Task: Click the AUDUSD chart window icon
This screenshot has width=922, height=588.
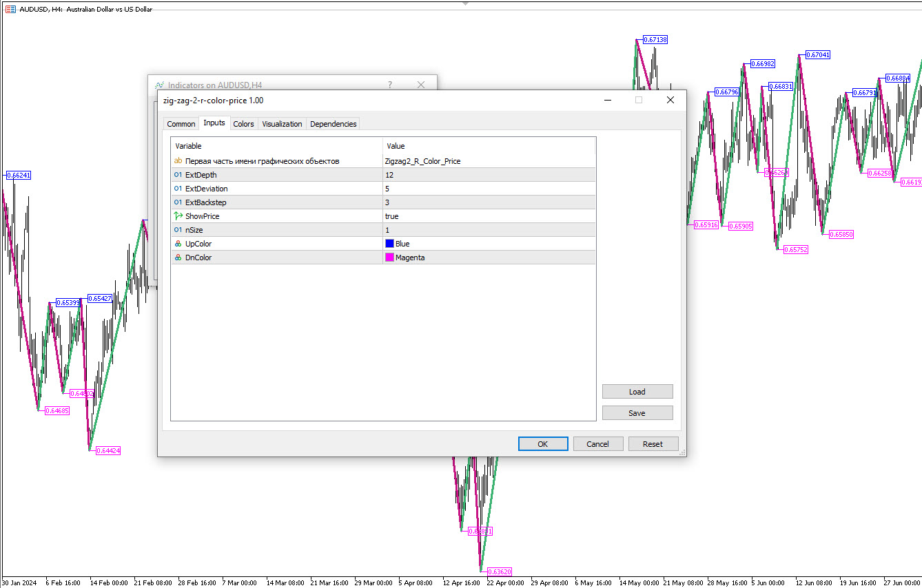Action: tap(10, 9)
